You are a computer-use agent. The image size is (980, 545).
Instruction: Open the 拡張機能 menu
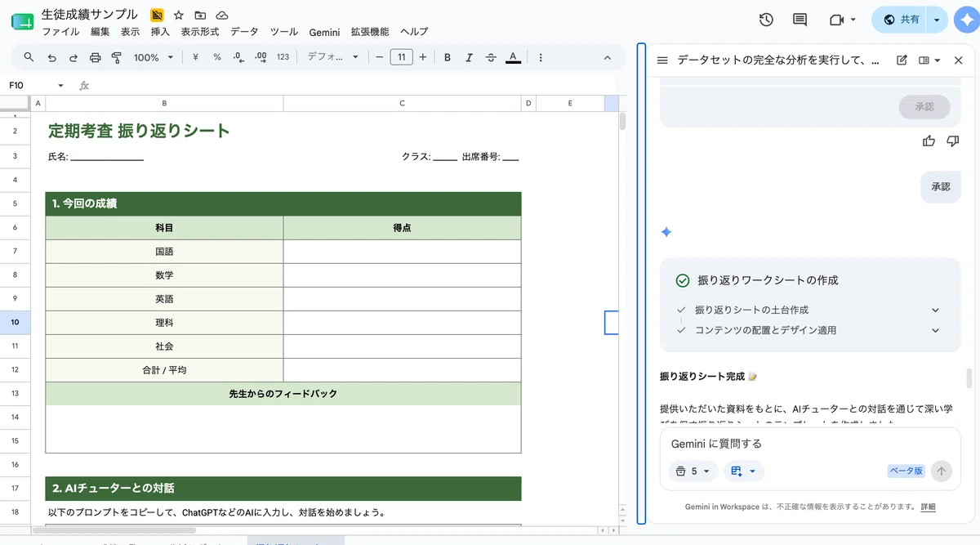[370, 32]
